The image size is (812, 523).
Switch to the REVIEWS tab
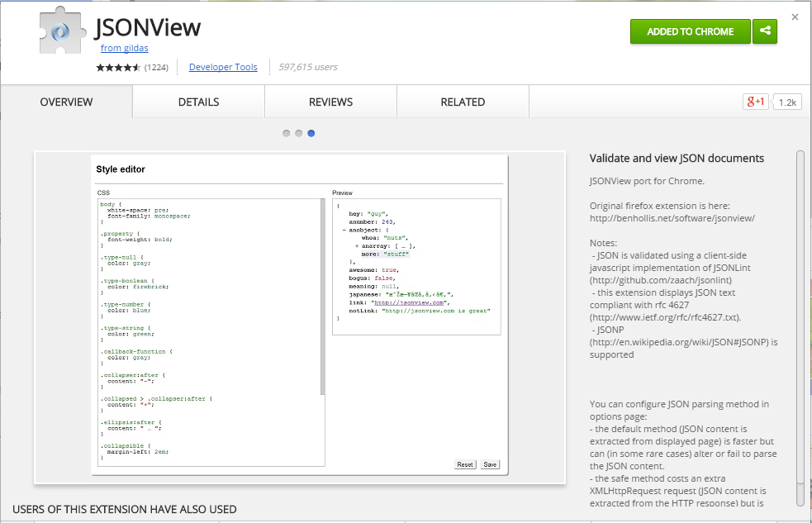(x=331, y=102)
